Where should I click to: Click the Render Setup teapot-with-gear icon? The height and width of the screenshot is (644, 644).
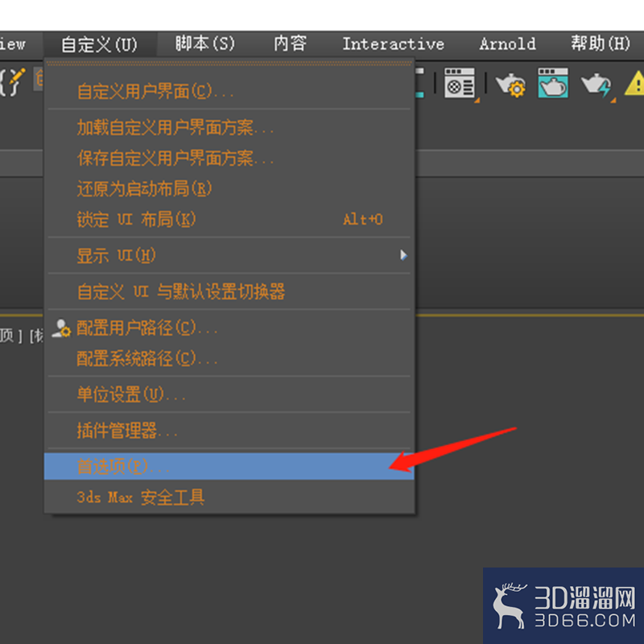(x=510, y=85)
